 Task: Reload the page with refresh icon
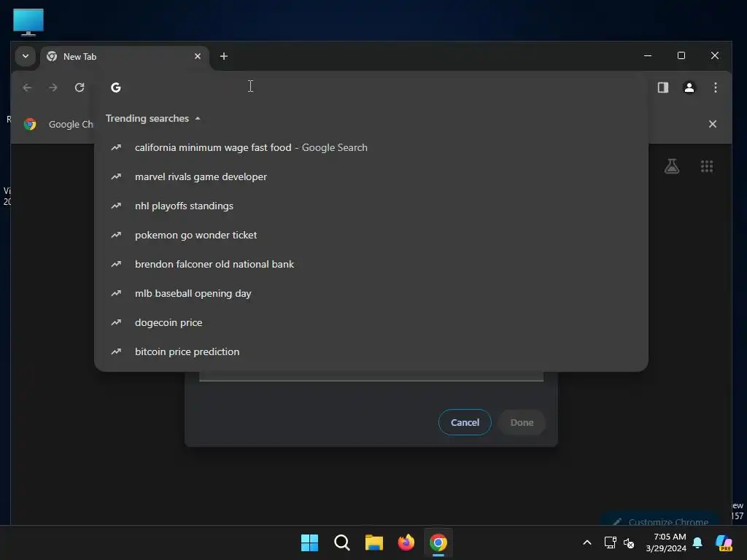[x=80, y=87]
